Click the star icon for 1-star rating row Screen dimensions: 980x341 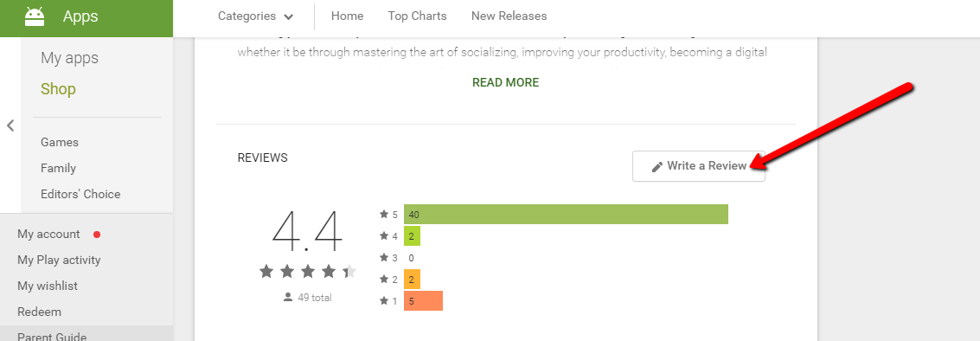384,301
